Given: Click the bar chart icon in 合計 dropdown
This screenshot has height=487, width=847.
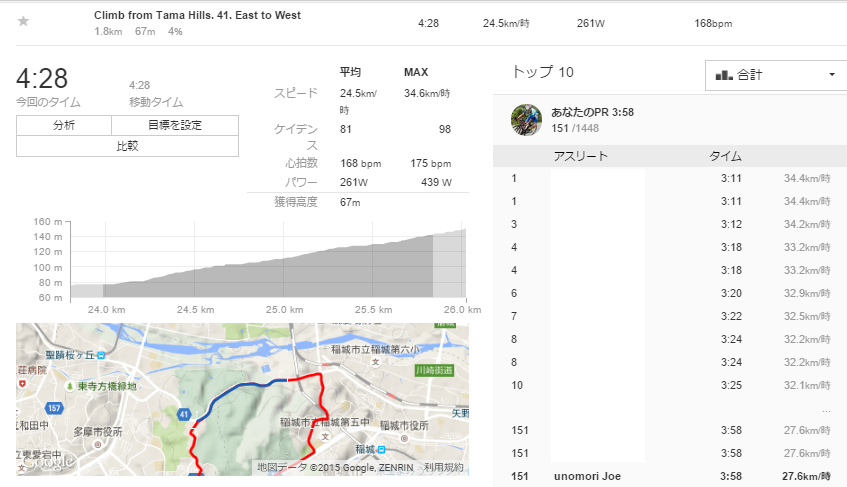Looking at the screenshot, I should pyautogui.click(x=724, y=75).
